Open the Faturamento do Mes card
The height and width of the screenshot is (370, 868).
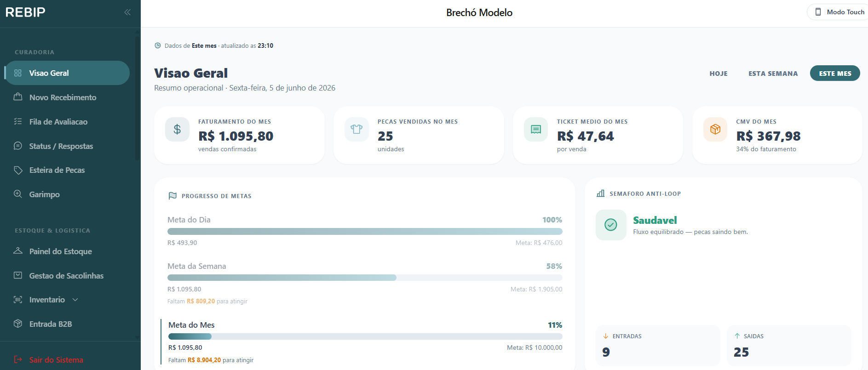pos(239,135)
